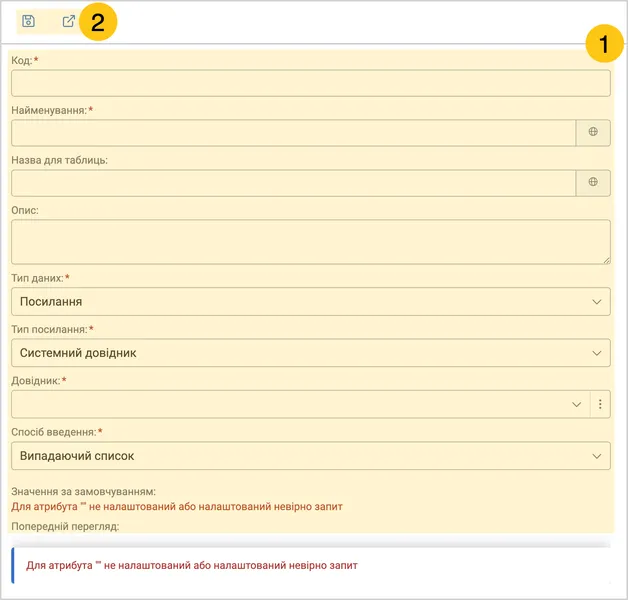The image size is (628, 600).
Task: Expand the empty Довідник dropdown
Action: coord(300,404)
